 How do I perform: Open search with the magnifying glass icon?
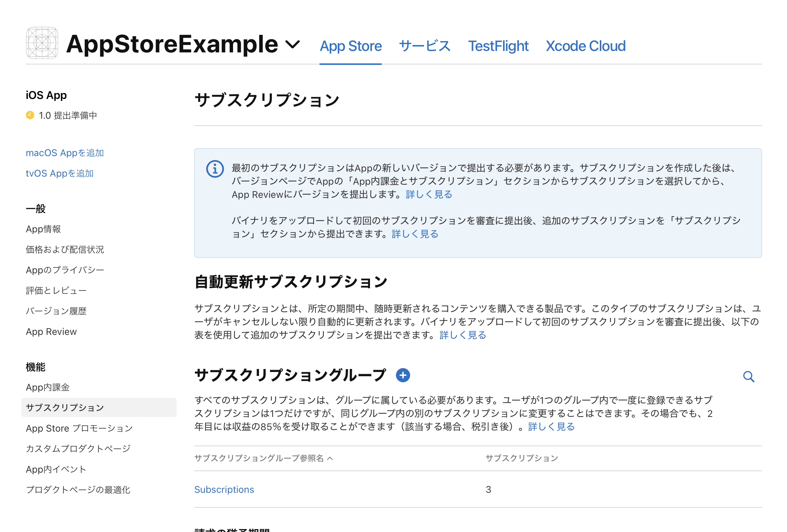(x=749, y=377)
